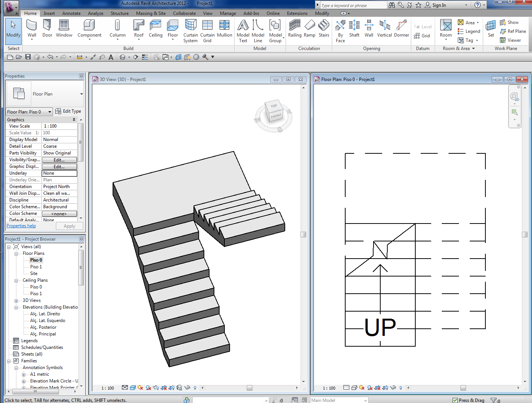Collapse the Floor Plans tree node

16,254
